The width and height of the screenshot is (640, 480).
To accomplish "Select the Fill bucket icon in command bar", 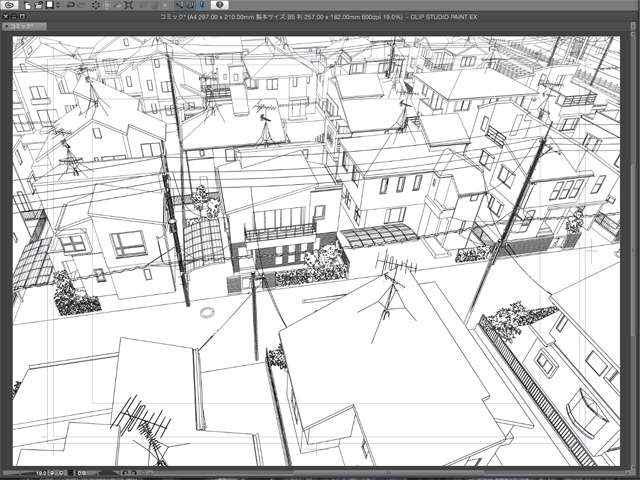I will (118, 5).
